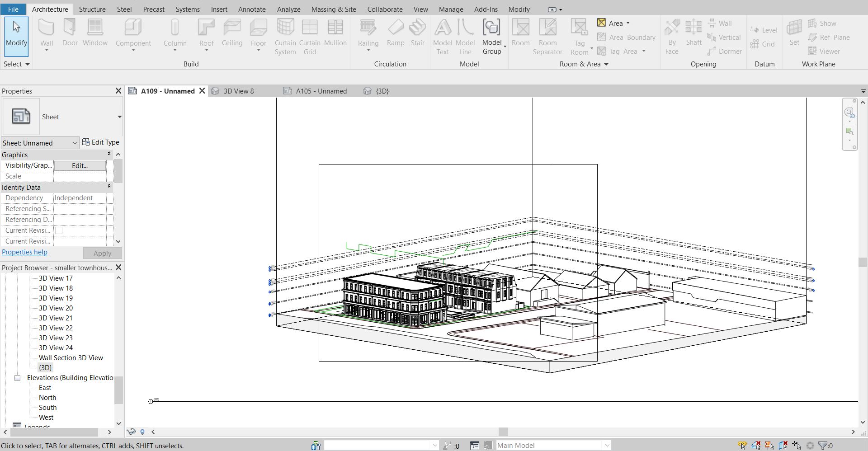Image resolution: width=868 pixels, height=451 pixels.
Task: Click the Apply button
Action: point(102,253)
